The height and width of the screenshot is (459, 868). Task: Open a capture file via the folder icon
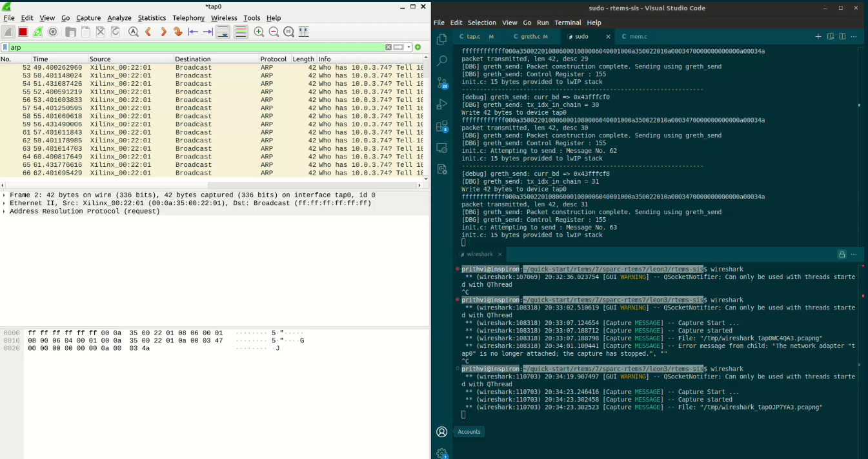[x=71, y=32]
